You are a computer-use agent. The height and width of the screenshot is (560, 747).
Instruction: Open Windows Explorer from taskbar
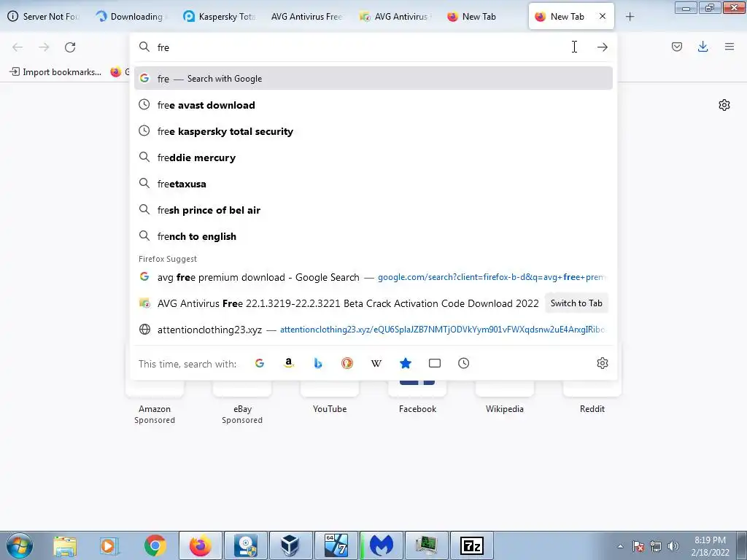pyautogui.click(x=65, y=545)
